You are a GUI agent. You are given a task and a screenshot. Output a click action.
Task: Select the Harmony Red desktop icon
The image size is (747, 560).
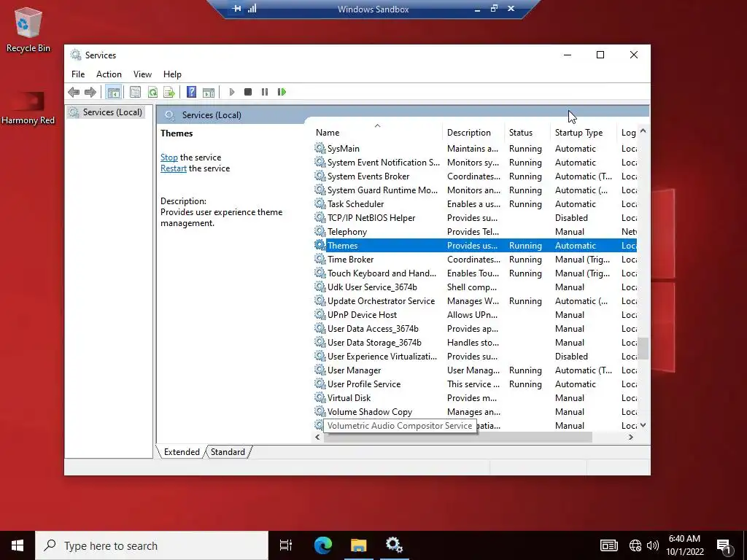coord(28,108)
